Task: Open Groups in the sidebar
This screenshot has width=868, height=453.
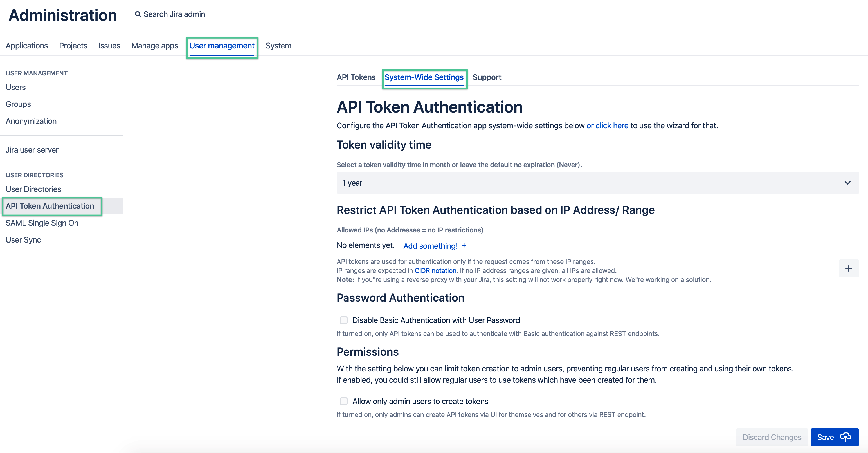Action: [18, 104]
